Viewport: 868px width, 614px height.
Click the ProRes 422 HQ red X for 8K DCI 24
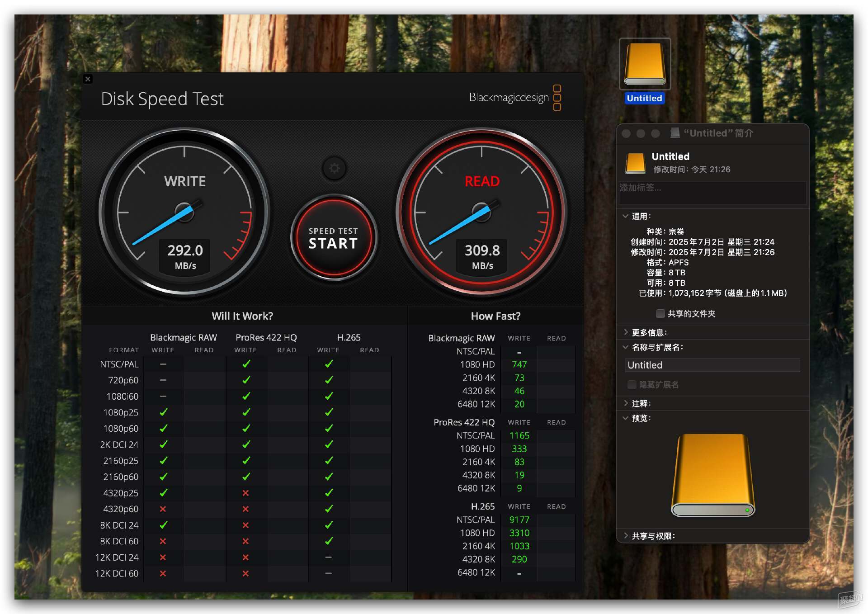tap(245, 525)
